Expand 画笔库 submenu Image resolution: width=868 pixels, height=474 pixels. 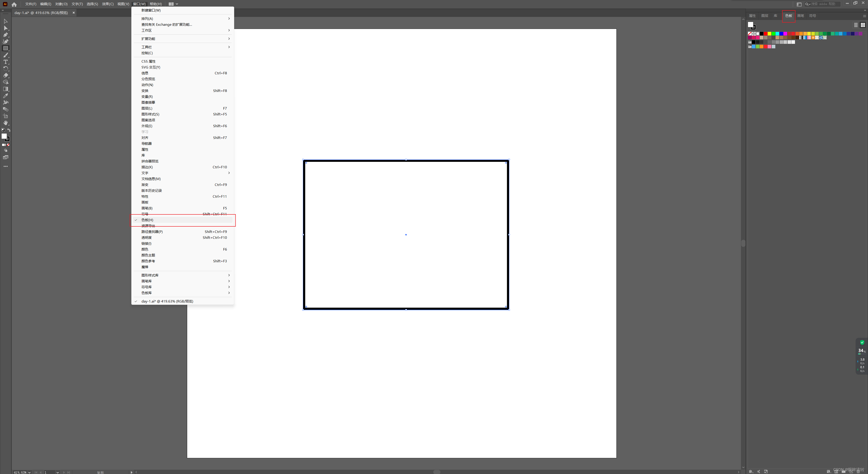pos(183,281)
